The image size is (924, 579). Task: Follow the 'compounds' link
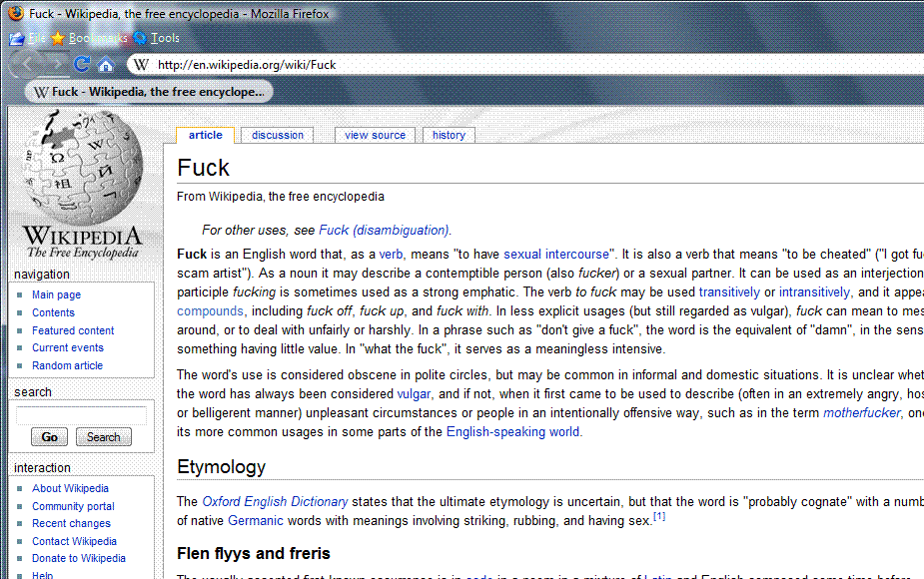pos(210,311)
